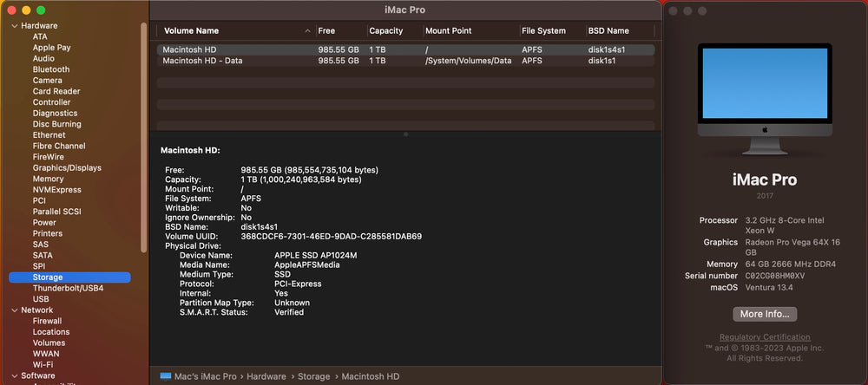Click Hardware in the path bar
Screen dimensions: 868x385
266,376
